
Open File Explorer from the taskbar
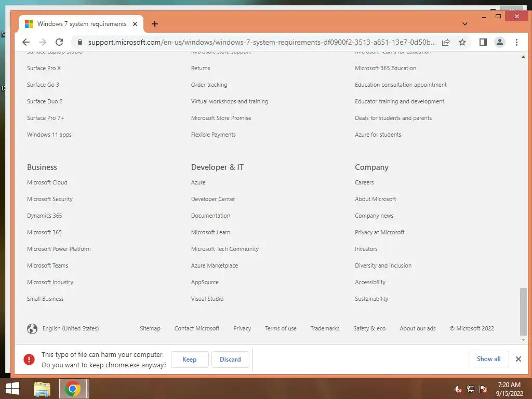tap(42, 389)
